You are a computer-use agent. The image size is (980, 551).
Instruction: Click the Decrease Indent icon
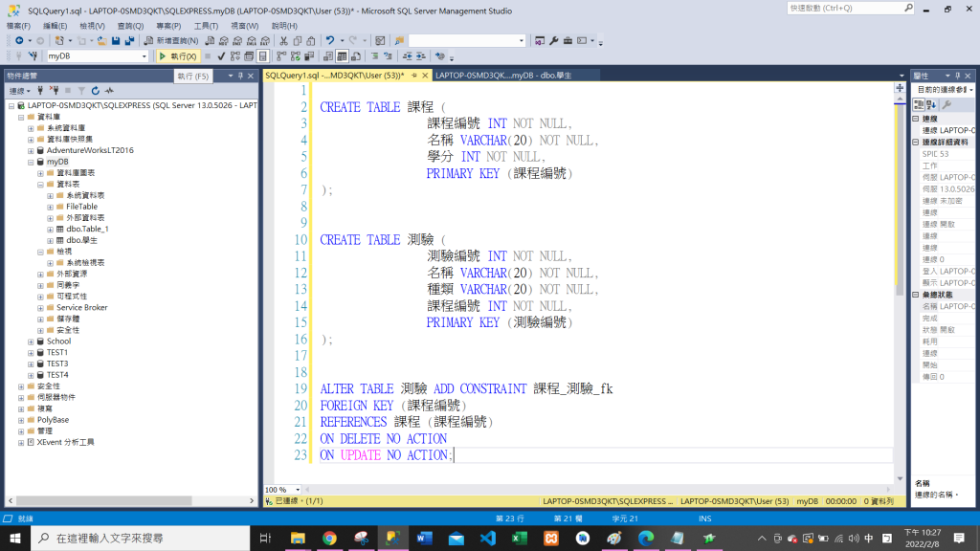coord(407,56)
